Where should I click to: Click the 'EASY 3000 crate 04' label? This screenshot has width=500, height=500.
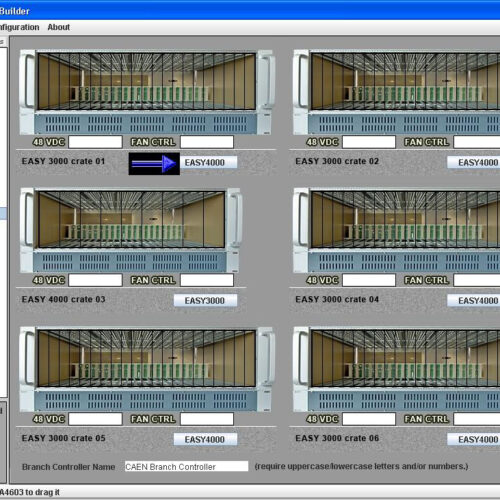[337, 299]
